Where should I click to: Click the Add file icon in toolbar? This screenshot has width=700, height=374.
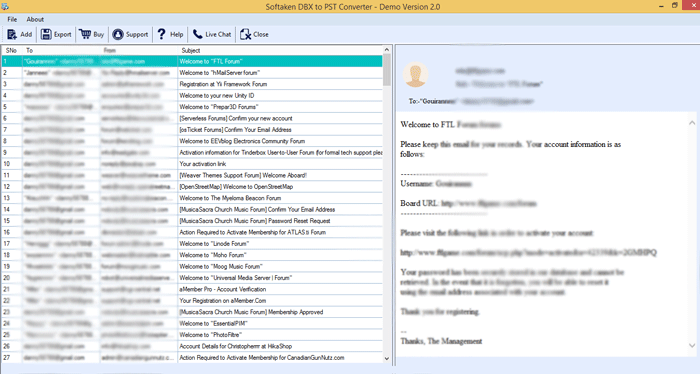[x=12, y=34]
